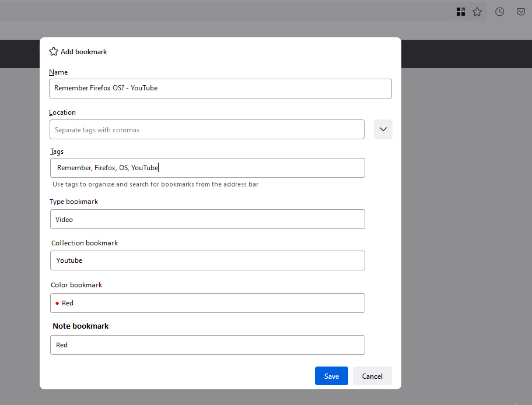Click the red color dot in Color bookmark

point(57,304)
